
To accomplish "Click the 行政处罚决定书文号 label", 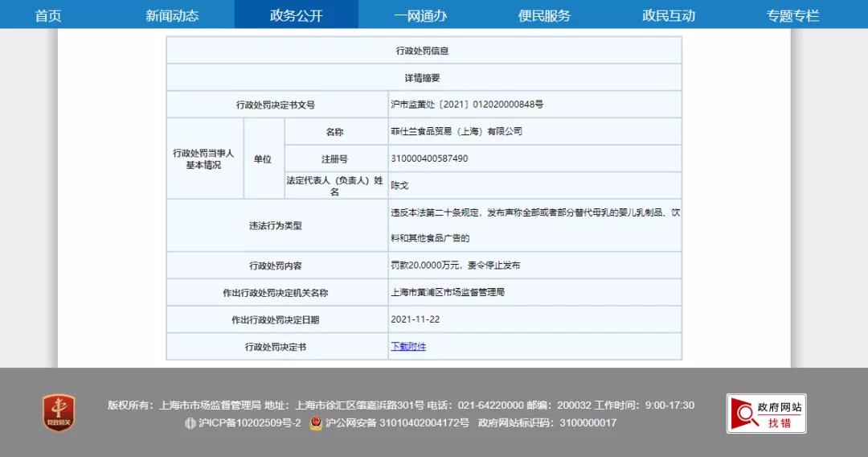I will [276, 105].
